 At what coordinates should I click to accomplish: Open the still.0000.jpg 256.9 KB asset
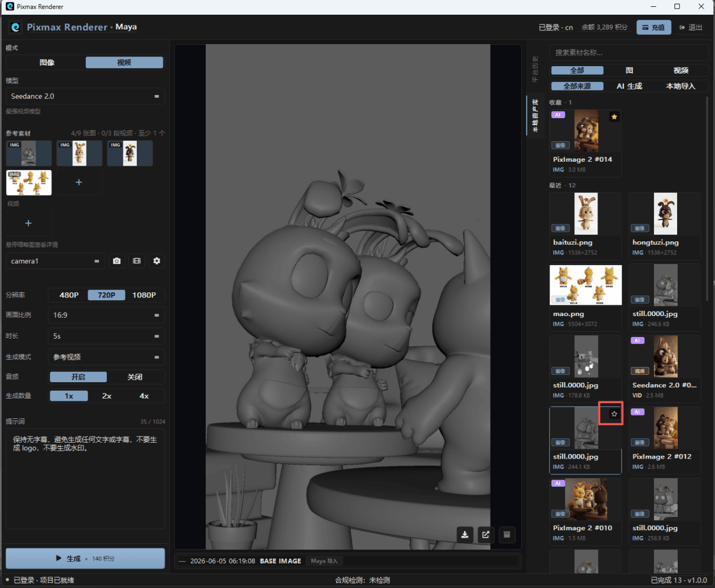[x=665, y=511]
